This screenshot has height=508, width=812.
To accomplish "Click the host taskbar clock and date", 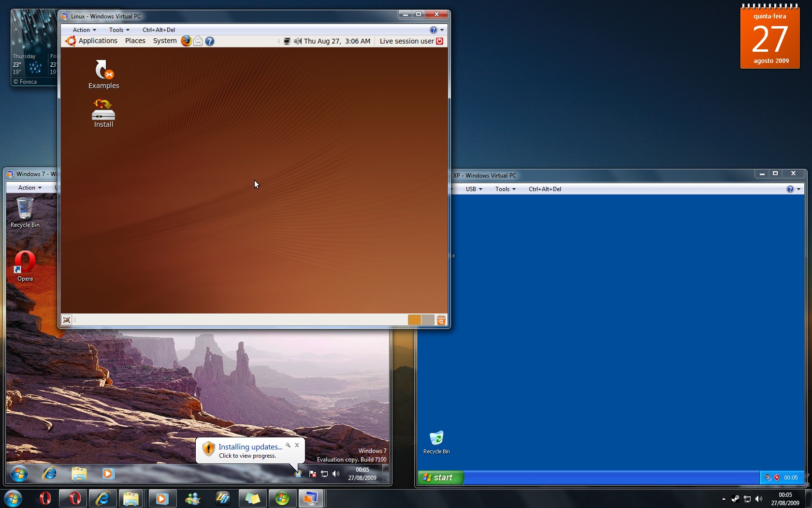I will (785, 499).
